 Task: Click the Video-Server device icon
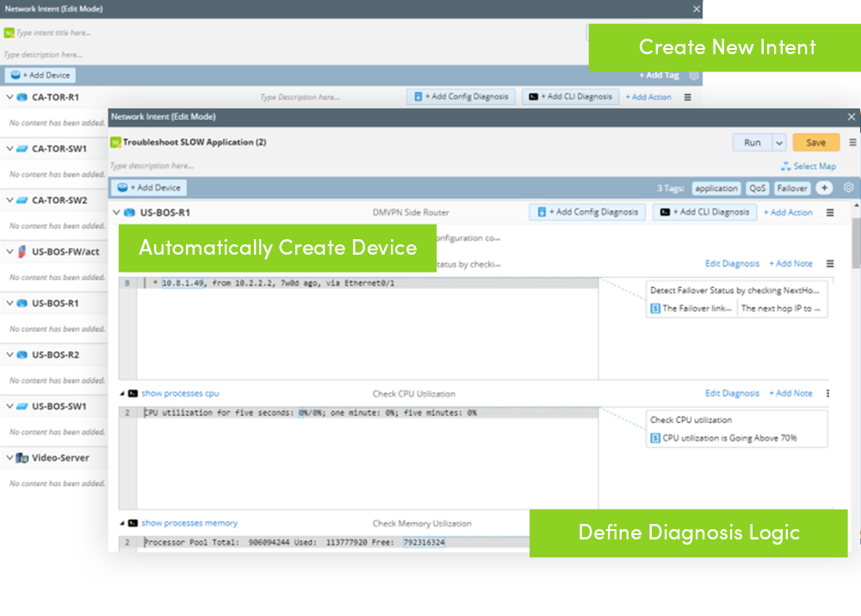pyautogui.click(x=22, y=458)
